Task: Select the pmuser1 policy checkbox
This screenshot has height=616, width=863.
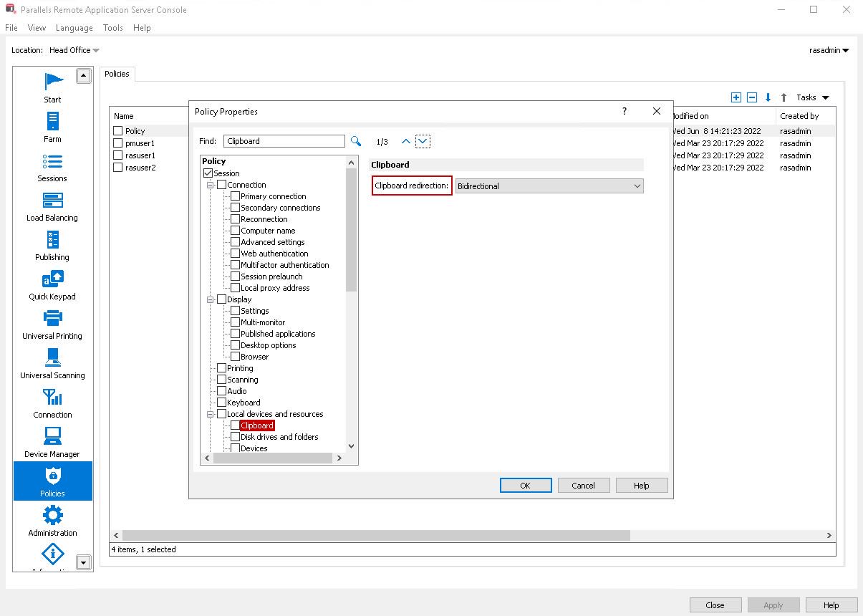Action: pos(118,143)
